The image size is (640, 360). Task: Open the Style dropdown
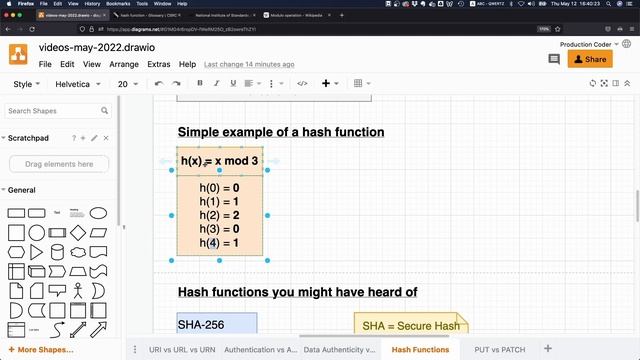point(27,84)
